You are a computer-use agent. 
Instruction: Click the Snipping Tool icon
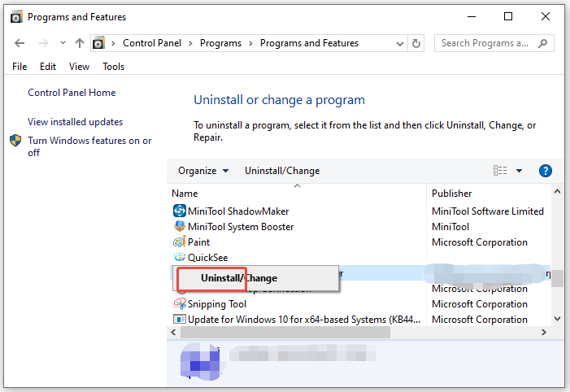pyautogui.click(x=179, y=303)
